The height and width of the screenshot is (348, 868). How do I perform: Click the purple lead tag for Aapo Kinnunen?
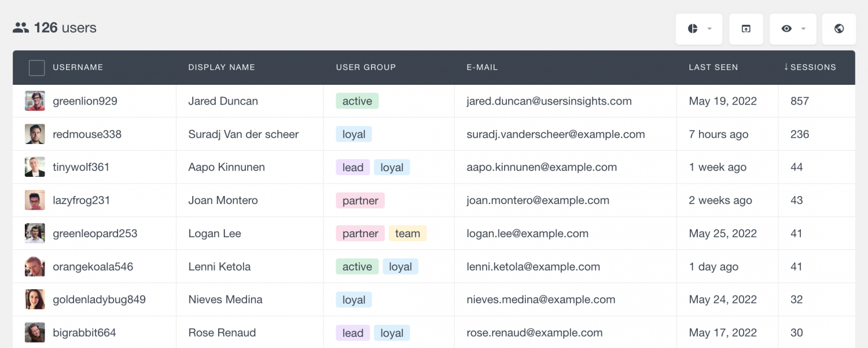coord(353,167)
